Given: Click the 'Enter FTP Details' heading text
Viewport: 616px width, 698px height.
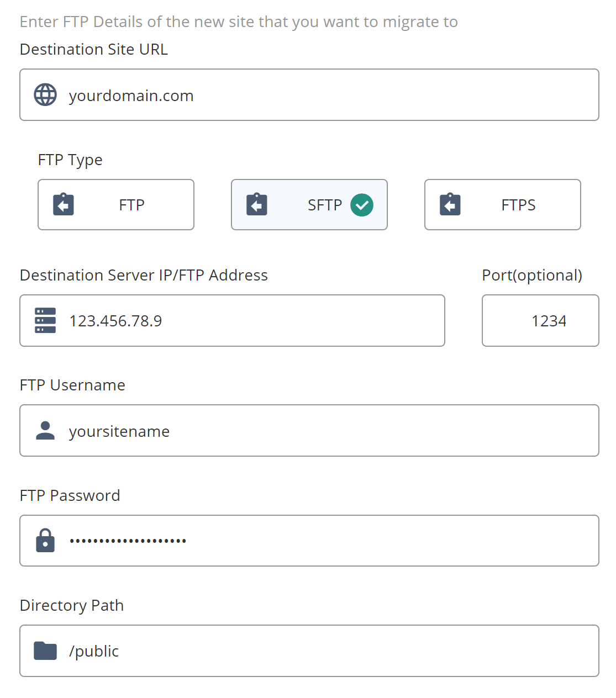Looking at the screenshot, I should pos(239,22).
